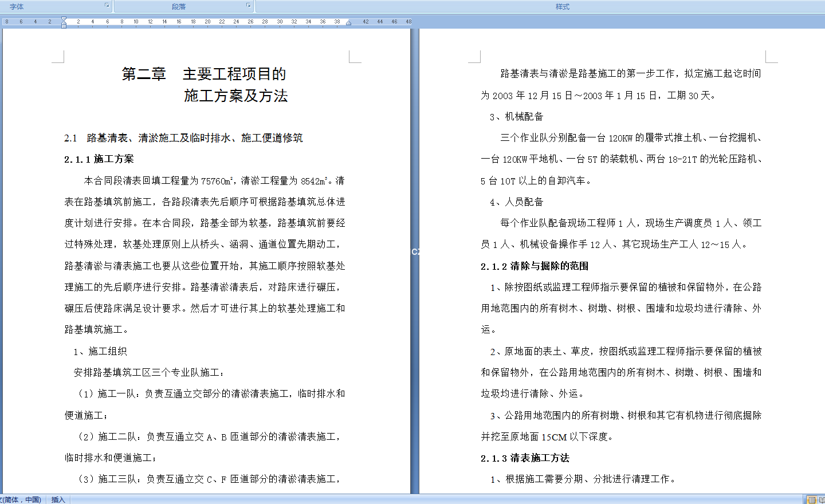Image resolution: width=825 pixels, height=504 pixels.
Task: Open the 字体 (Font) dialog launcher
Action: point(107,6)
